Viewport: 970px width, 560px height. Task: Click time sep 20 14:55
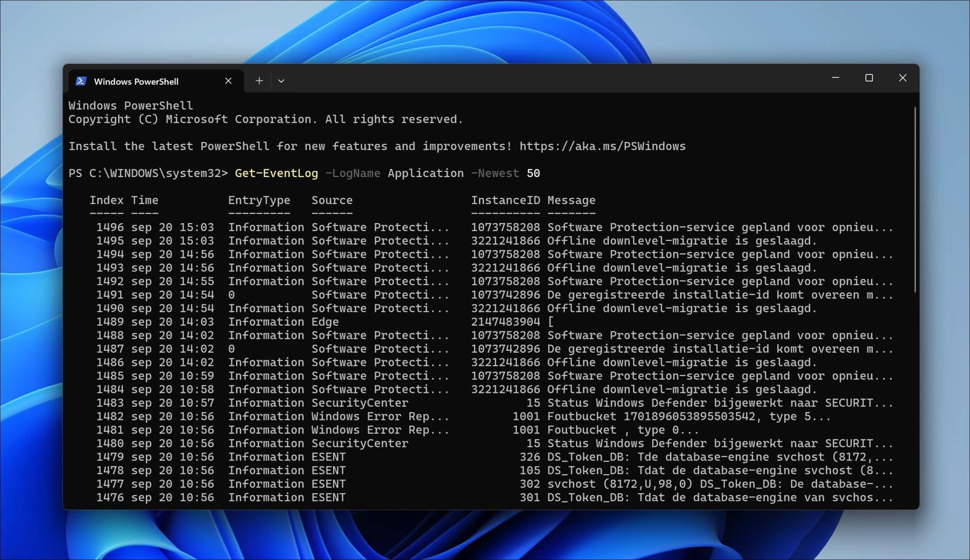tap(172, 281)
